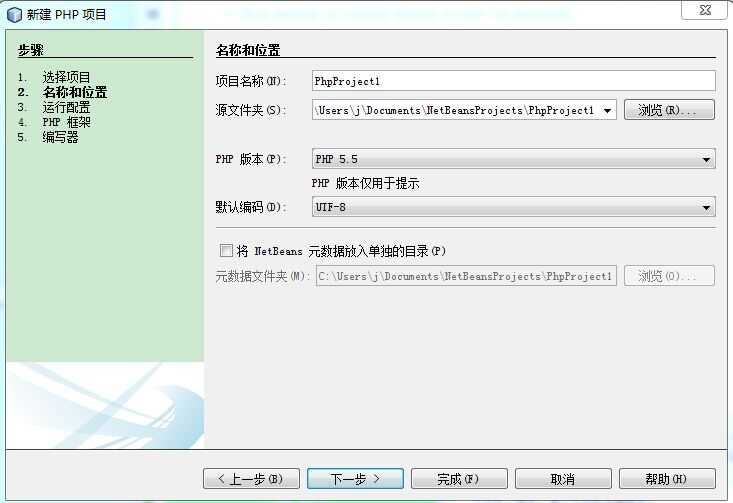
Task: Click the 名称和位置 section heading
Action: pyautogui.click(x=248, y=50)
